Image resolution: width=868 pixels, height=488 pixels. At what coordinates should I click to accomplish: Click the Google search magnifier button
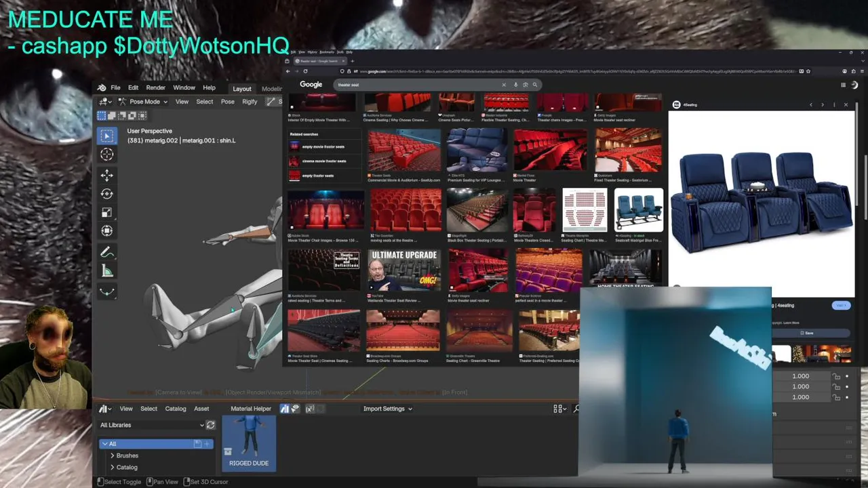click(534, 85)
